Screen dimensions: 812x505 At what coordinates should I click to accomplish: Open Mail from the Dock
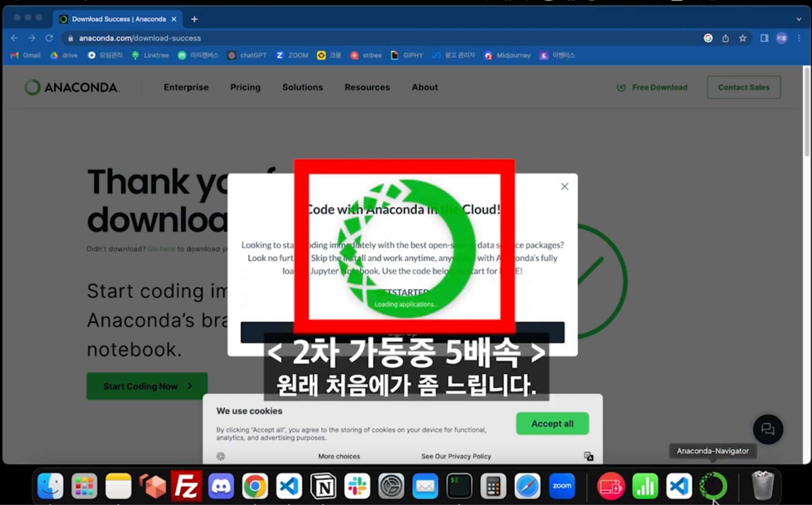[x=425, y=486]
